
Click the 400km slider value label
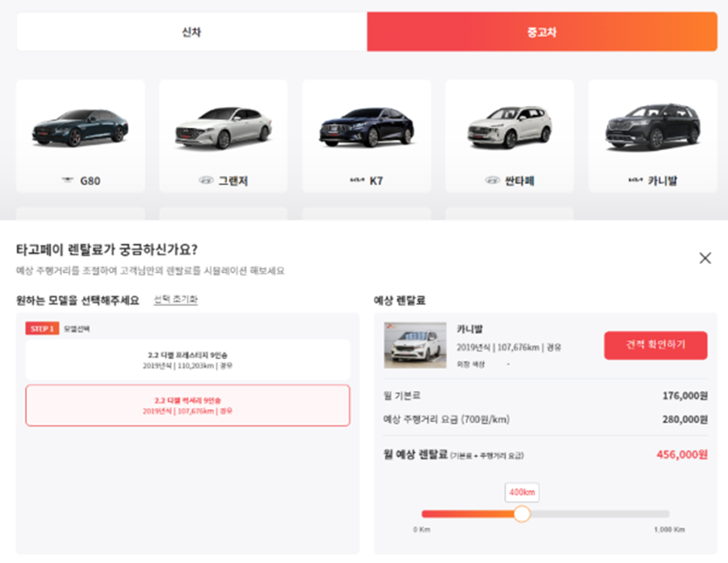click(522, 492)
